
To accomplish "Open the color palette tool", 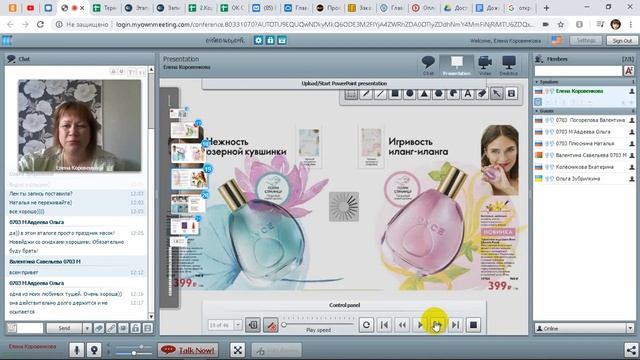I will (x=453, y=94).
